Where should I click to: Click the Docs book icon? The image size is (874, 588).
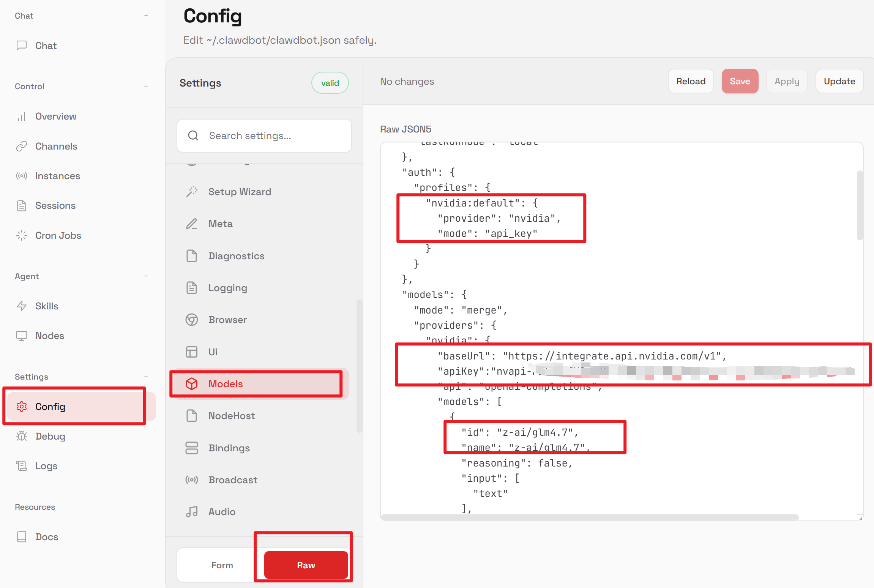point(22,537)
